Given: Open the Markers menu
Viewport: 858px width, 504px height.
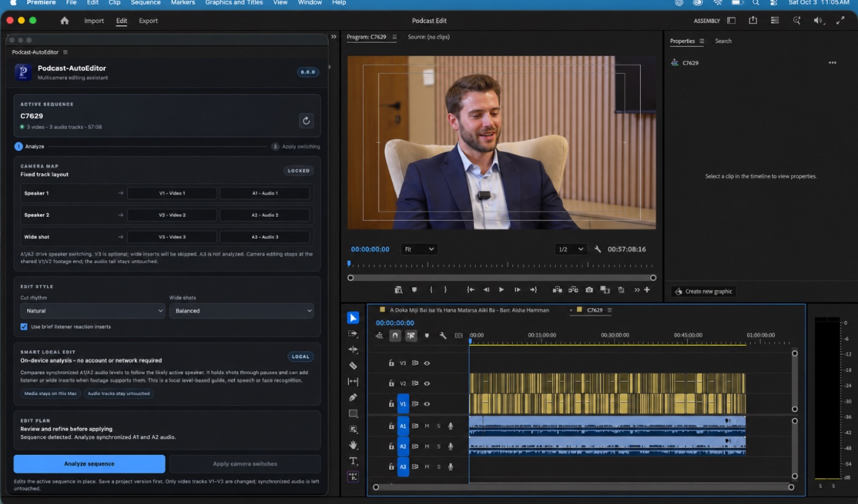Looking at the screenshot, I should click(x=183, y=2).
